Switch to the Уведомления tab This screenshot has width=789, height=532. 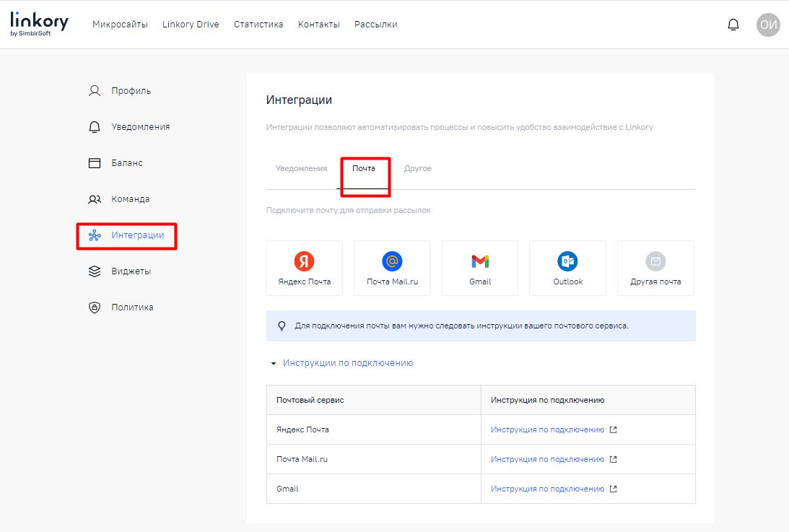pyautogui.click(x=301, y=168)
